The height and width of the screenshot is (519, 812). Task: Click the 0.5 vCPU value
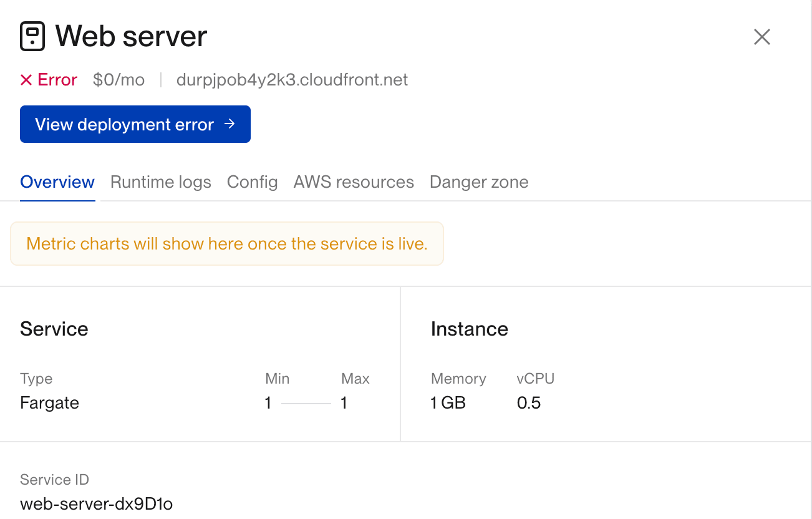pyautogui.click(x=529, y=403)
